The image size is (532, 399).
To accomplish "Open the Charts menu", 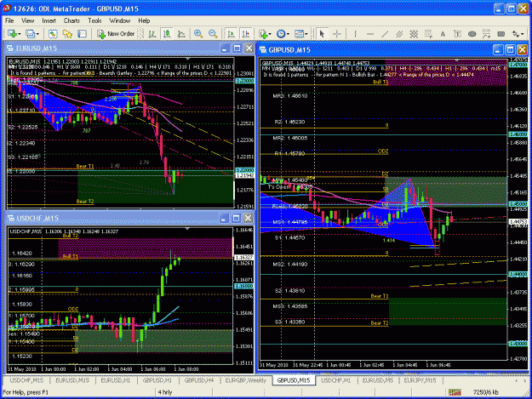I will [x=72, y=20].
